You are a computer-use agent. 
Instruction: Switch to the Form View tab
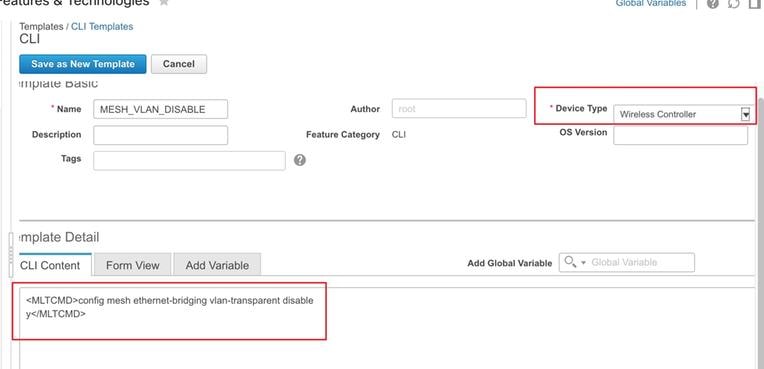pos(133,265)
